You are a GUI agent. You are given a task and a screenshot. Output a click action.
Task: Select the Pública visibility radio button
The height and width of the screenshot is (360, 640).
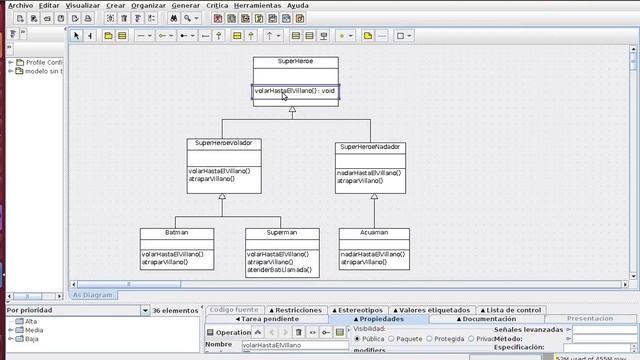coord(357,339)
